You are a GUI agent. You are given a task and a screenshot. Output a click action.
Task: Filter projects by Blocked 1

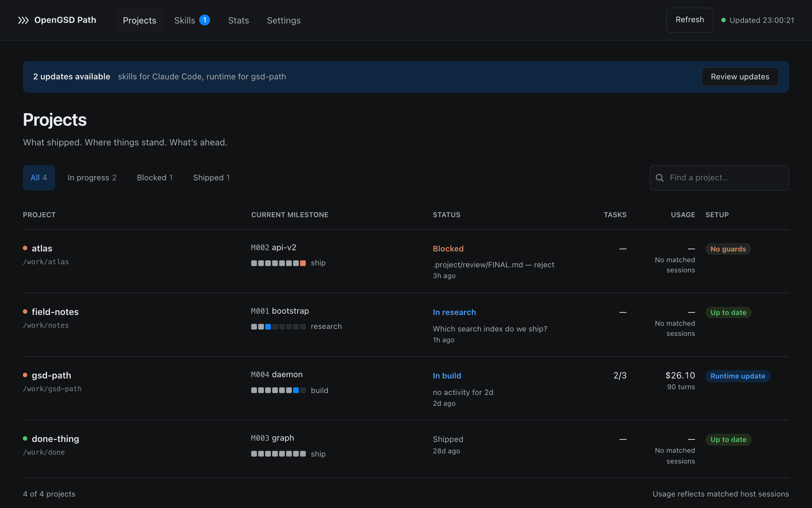tap(155, 178)
